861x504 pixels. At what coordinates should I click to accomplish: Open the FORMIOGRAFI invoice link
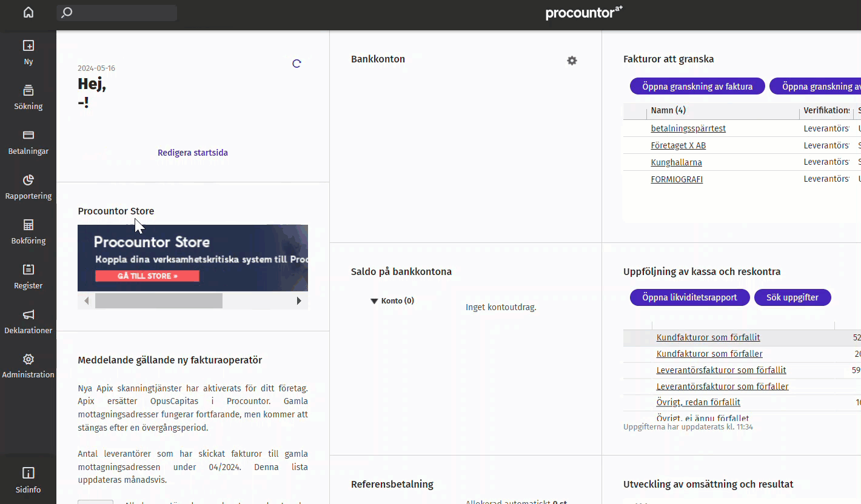[677, 179]
